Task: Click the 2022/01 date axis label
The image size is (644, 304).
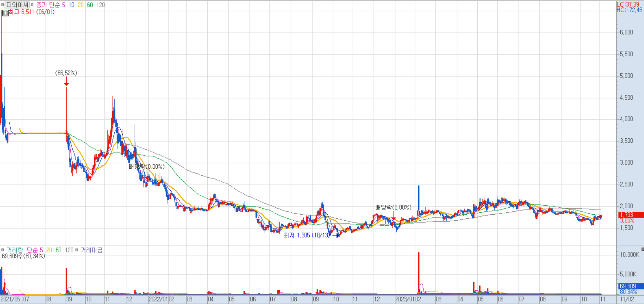Action: coord(159,299)
